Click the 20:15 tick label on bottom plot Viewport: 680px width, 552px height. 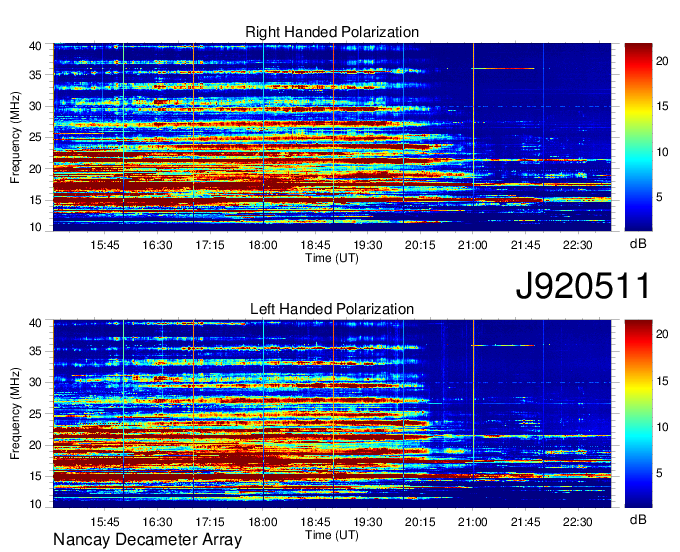[x=420, y=521]
